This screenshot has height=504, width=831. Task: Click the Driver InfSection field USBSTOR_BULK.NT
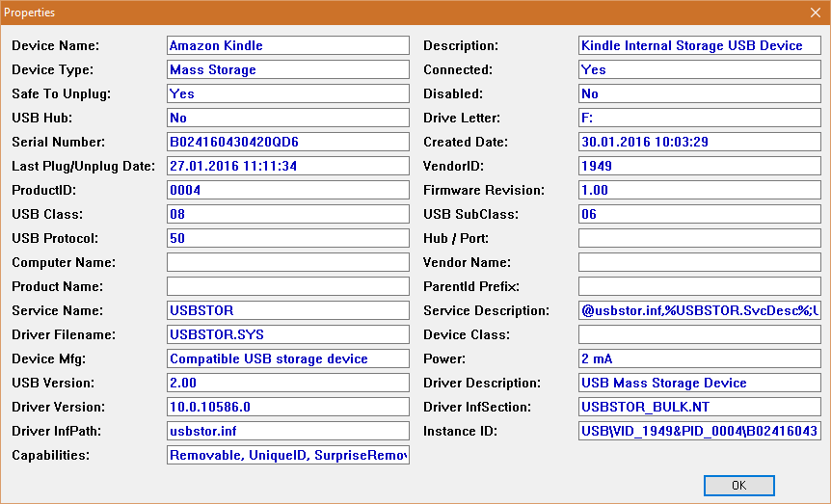pos(700,407)
